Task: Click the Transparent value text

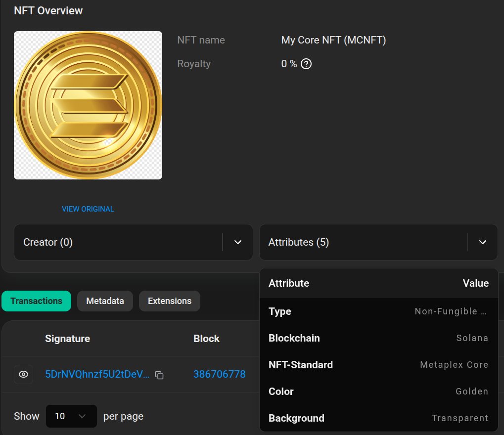Action: (x=460, y=418)
